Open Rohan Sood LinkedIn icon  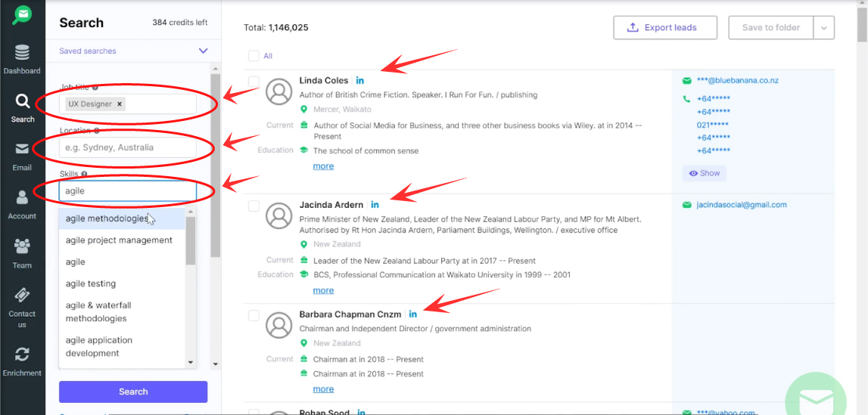361,412
